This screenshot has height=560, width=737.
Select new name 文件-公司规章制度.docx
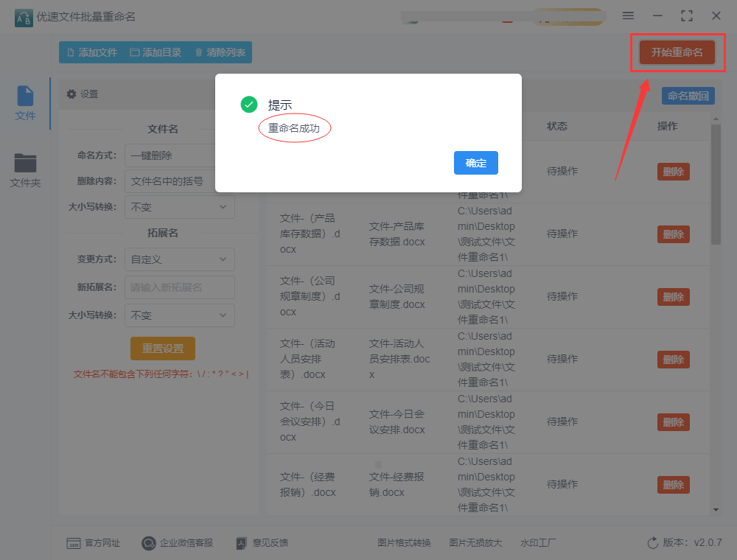(397, 296)
